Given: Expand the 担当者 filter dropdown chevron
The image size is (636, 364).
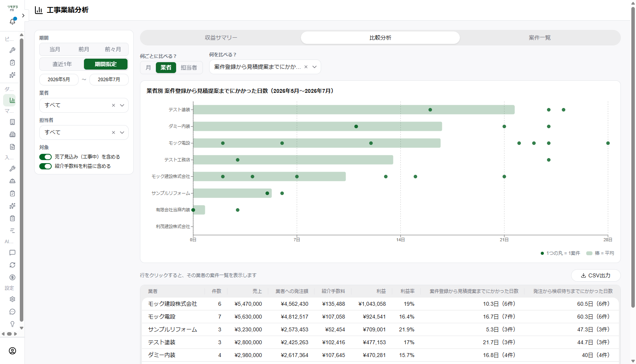Looking at the screenshot, I should pyautogui.click(x=122, y=132).
